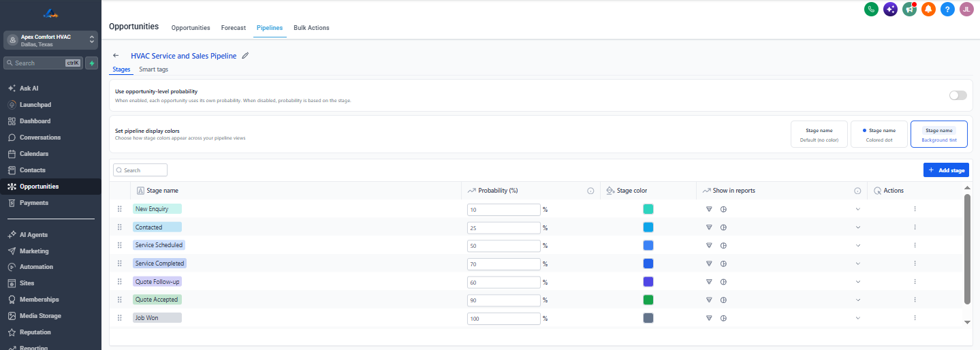Open Conversations in the sidebar

pyautogui.click(x=39, y=138)
